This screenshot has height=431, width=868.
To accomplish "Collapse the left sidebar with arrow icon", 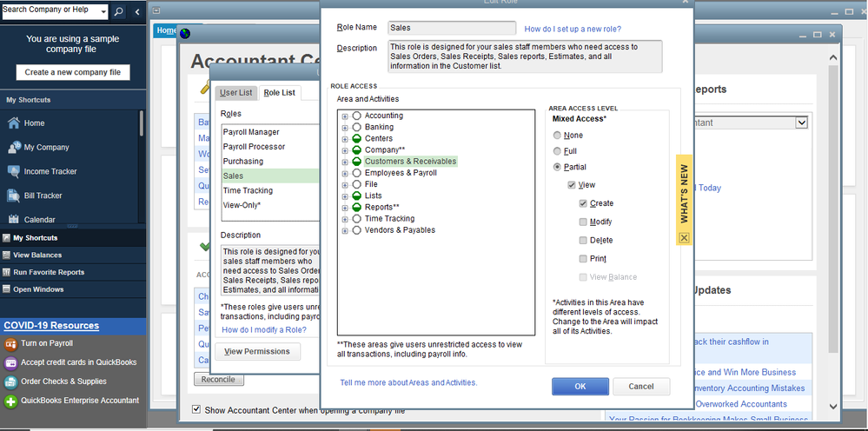I will [137, 11].
